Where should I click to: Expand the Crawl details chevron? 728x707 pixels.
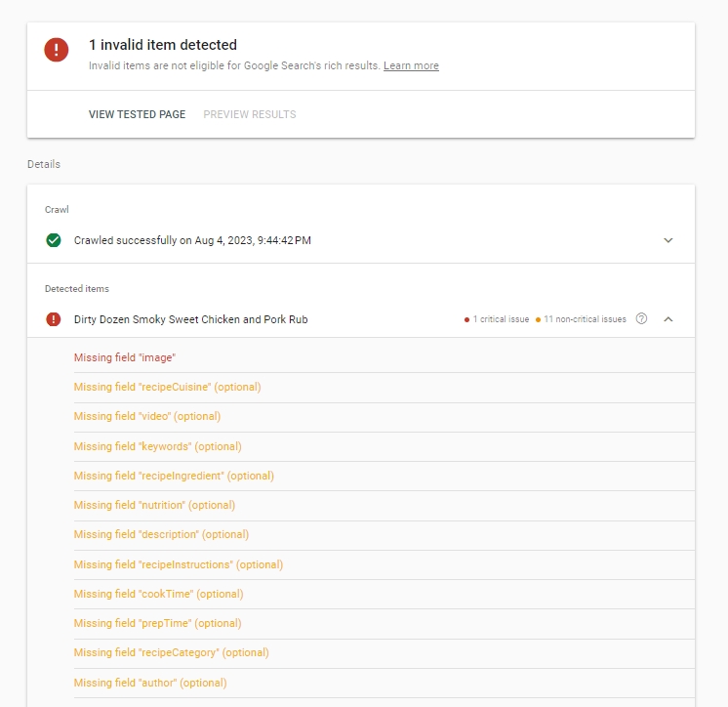click(668, 240)
